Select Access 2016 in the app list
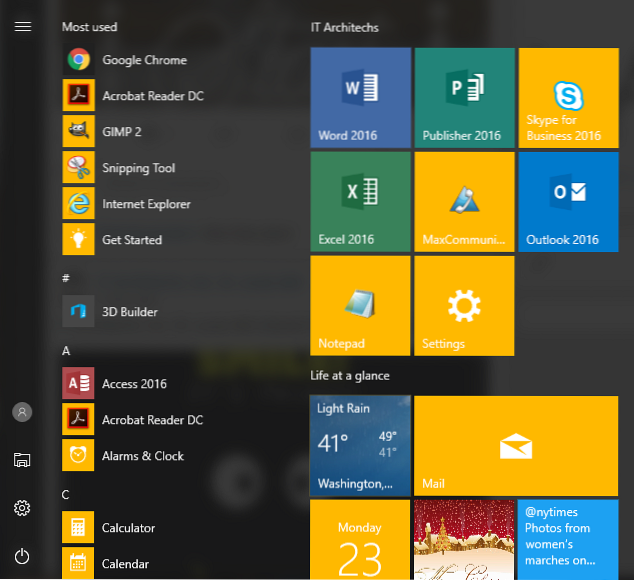 (x=134, y=384)
